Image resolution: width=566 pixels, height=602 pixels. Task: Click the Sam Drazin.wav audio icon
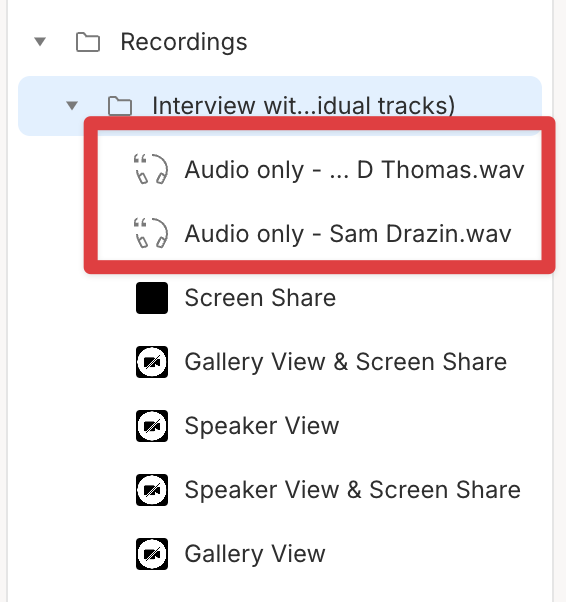(151, 233)
